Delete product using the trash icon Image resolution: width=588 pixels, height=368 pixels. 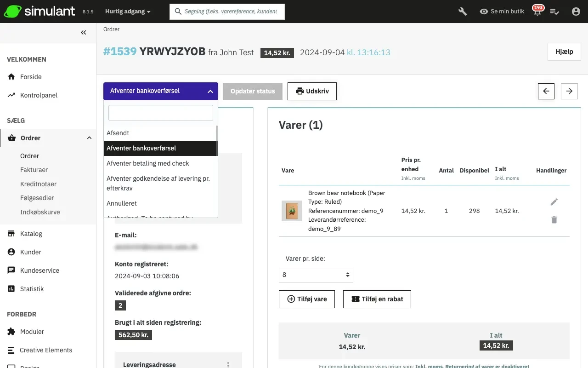coord(554,220)
